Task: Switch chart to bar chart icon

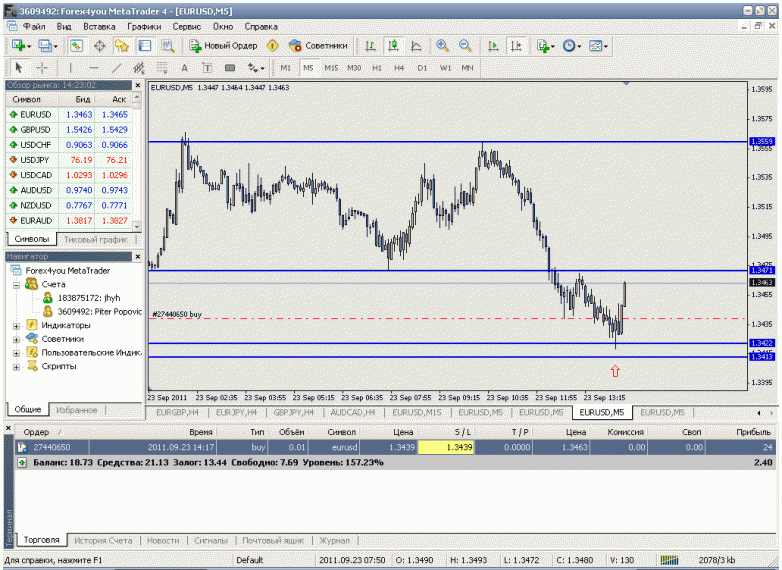Action: point(370,46)
